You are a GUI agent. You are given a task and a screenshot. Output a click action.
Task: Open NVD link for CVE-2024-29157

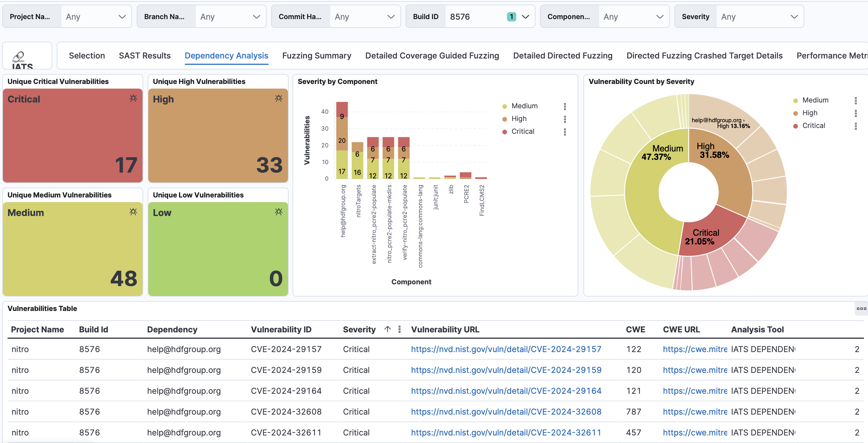(506, 349)
